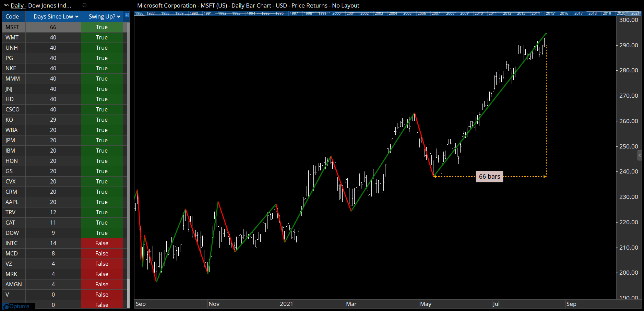The width and height of the screenshot is (644, 311).
Task: Click year 1990 in the timeline overview bar
Action: click(x=194, y=13)
